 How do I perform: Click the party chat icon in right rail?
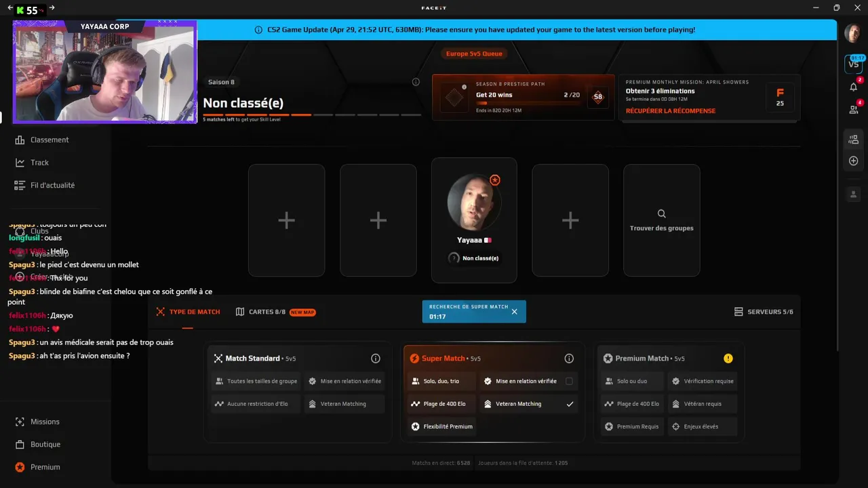coord(854,140)
